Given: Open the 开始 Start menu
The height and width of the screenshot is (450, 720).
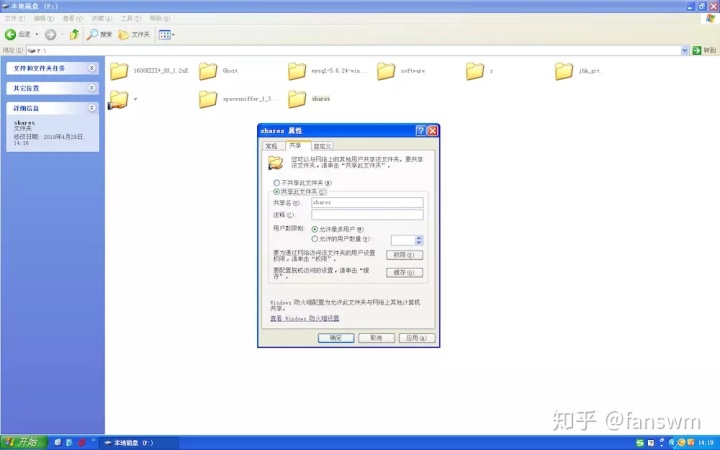Looking at the screenshot, I should coord(23,443).
